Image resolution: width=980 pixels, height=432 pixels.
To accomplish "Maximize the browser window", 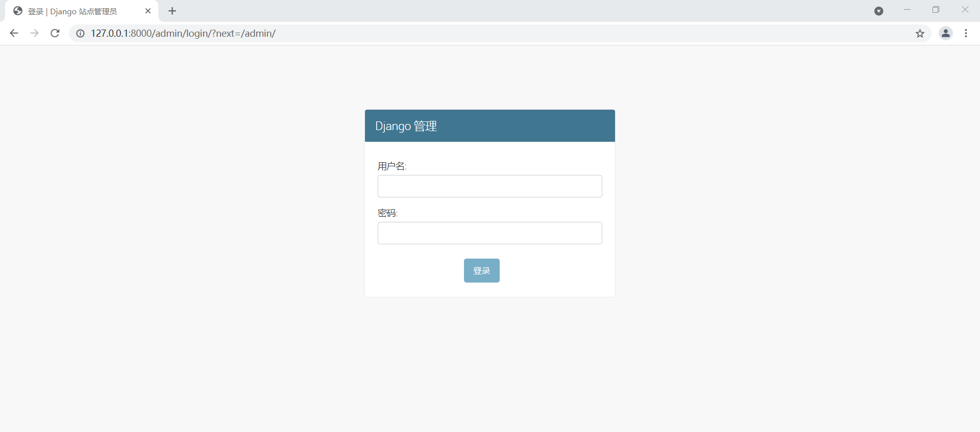I will pyautogui.click(x=936, y=10).
